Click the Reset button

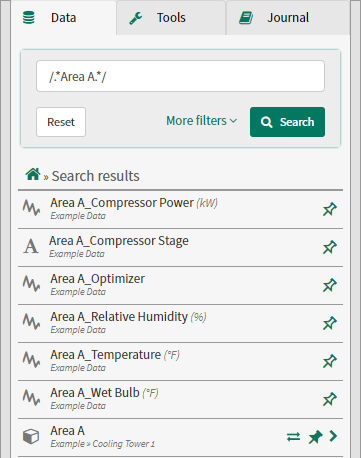(x=61, y=122)
